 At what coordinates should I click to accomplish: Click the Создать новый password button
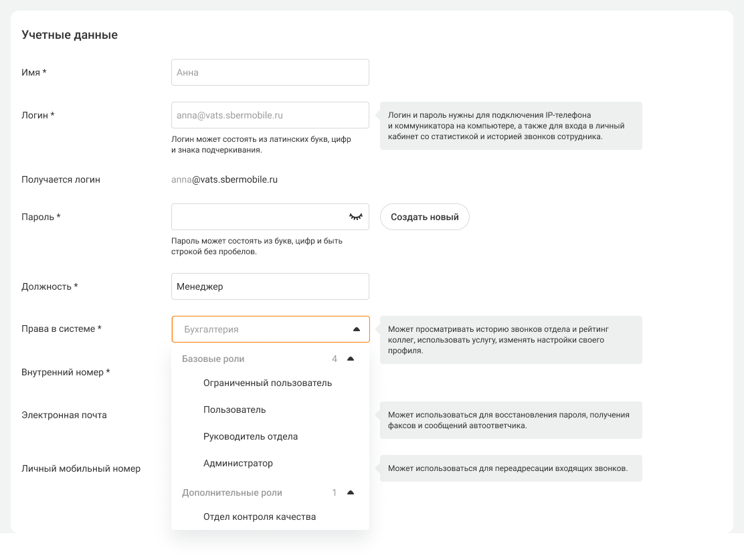point(425,217)
